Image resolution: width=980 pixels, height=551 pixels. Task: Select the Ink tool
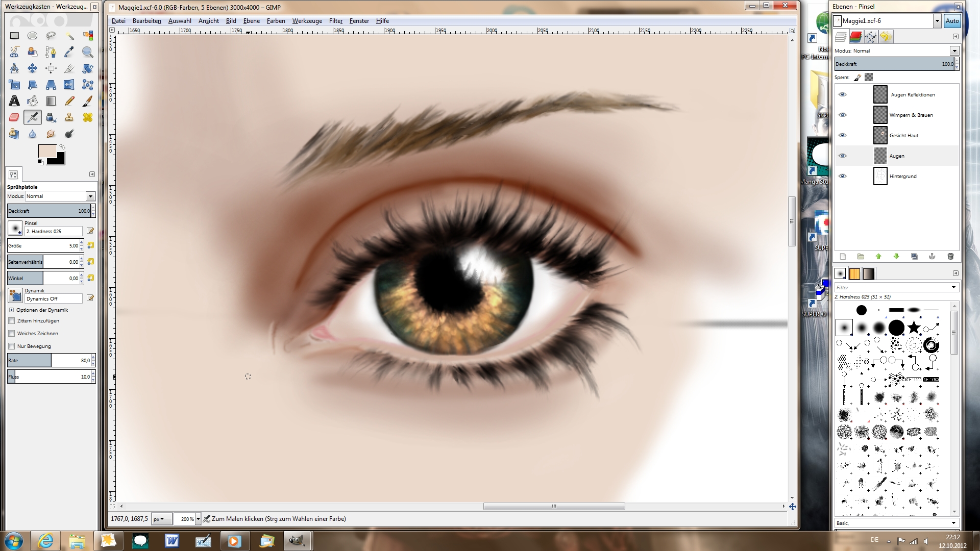(x=51, y=117)
